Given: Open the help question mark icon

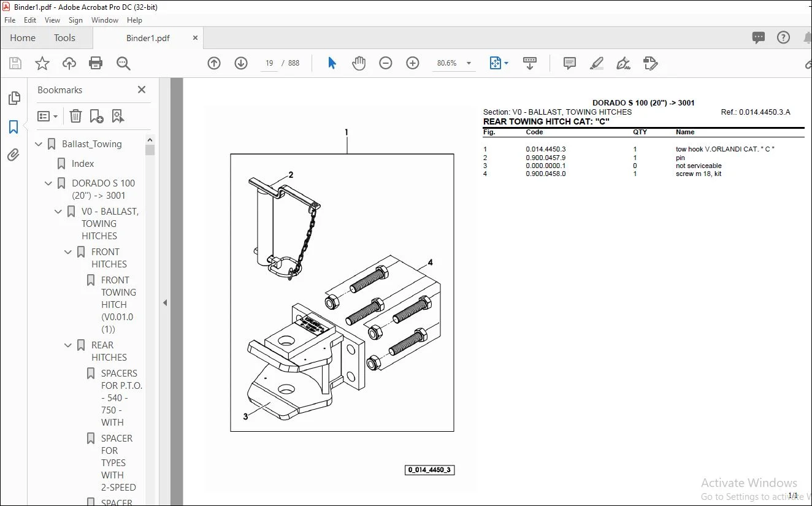Looking at the screenshot, I should click(x=784, y=37).
